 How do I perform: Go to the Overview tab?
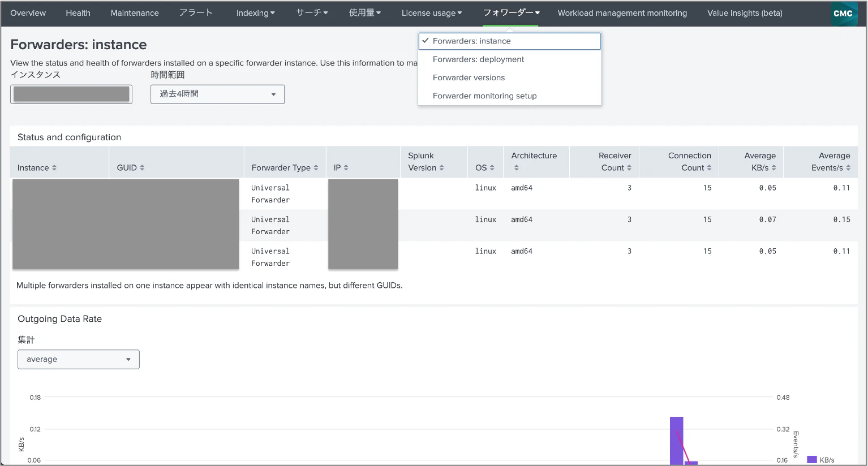click(x=28, y=13)
